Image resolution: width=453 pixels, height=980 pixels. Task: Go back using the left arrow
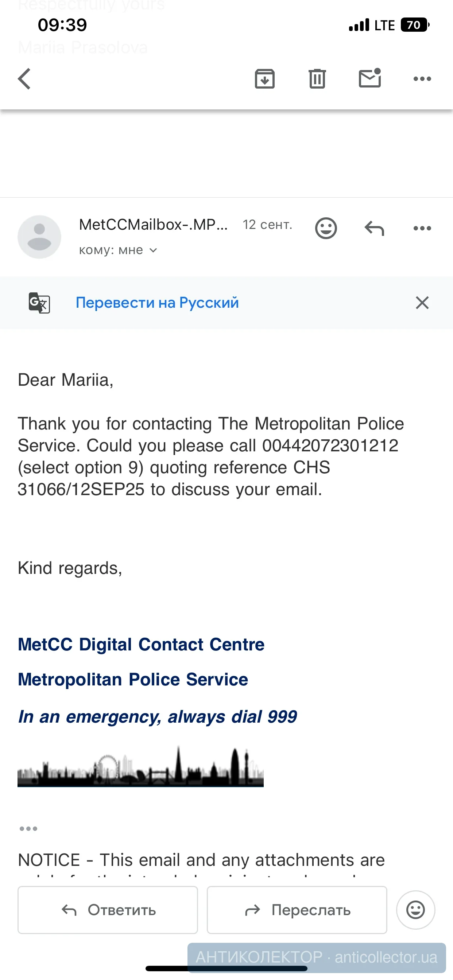[x=24, y=79]
